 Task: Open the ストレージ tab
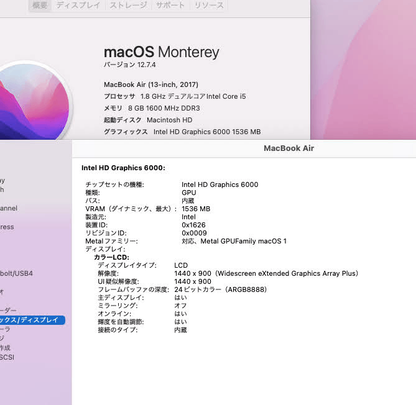click(x=128, y=5)
